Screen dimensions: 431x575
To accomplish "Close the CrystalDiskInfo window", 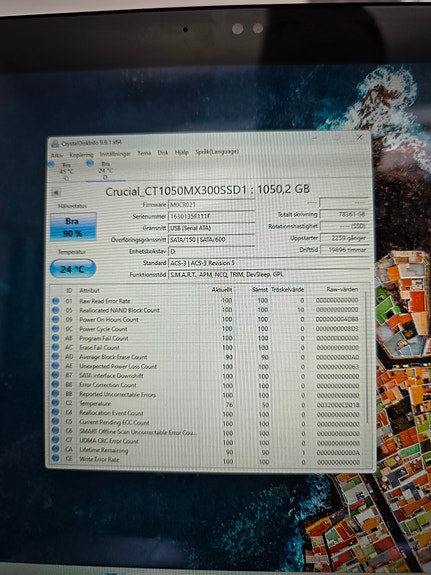I will [x=360, y=137].
